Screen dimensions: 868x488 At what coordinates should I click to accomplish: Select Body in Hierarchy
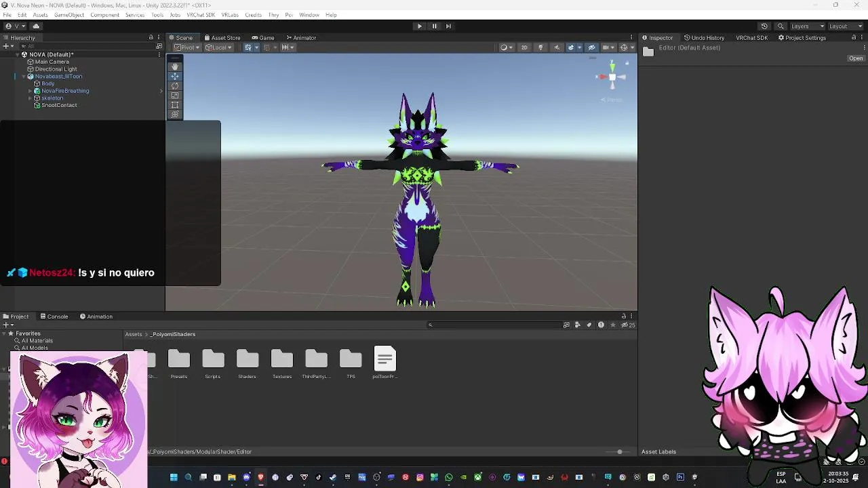[x=47, y=84]
